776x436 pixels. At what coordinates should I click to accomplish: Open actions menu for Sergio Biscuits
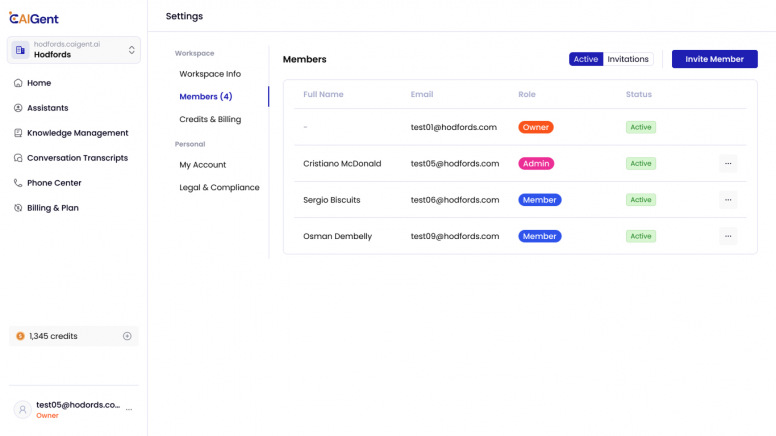click(727, 200)
